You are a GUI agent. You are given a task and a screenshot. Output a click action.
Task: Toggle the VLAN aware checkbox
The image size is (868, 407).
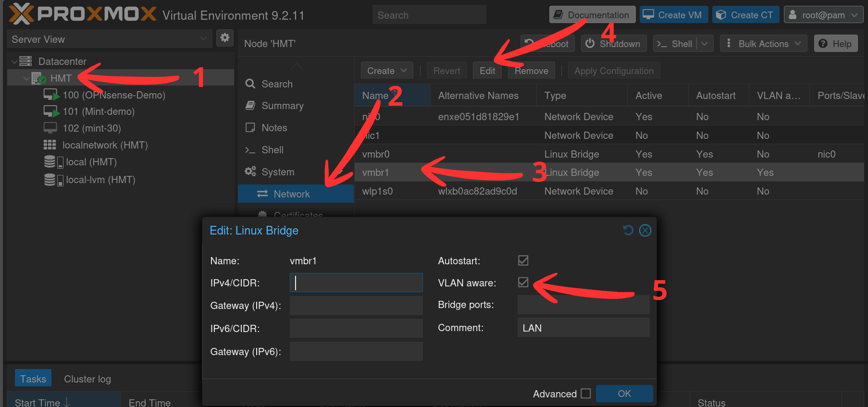(x=523, y=282)
